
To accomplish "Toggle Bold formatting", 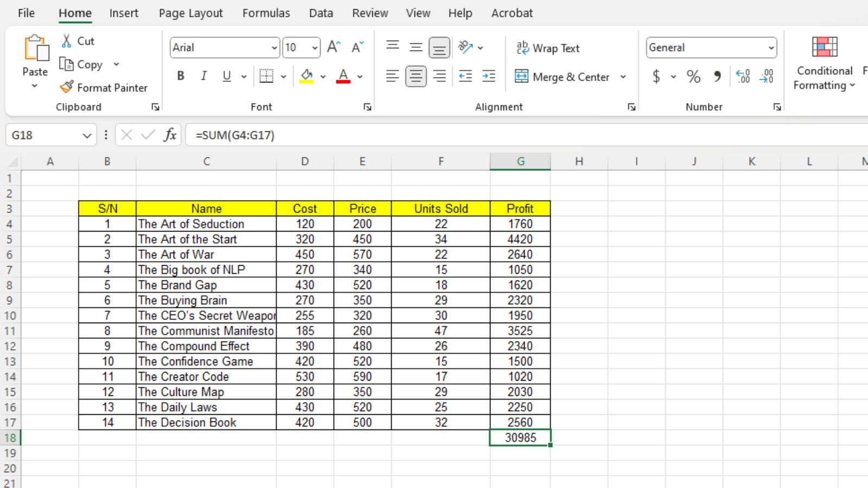I will pyautogui.click(x=181, y=76).
